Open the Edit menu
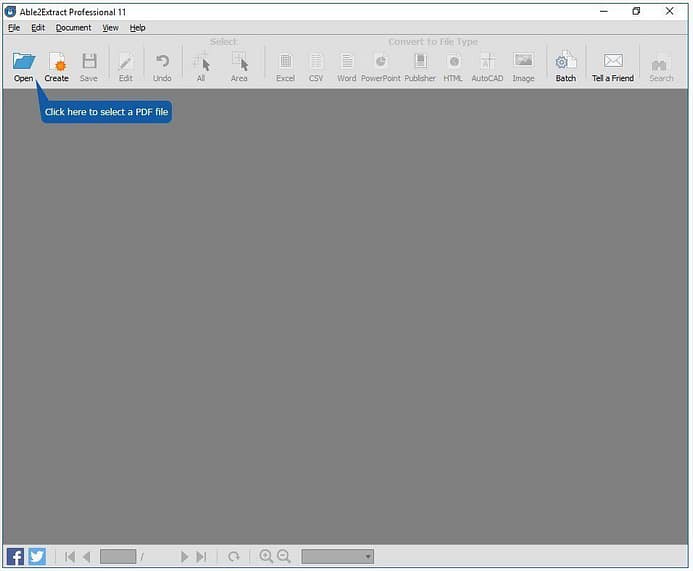693x571 pixels. [38, 28]
